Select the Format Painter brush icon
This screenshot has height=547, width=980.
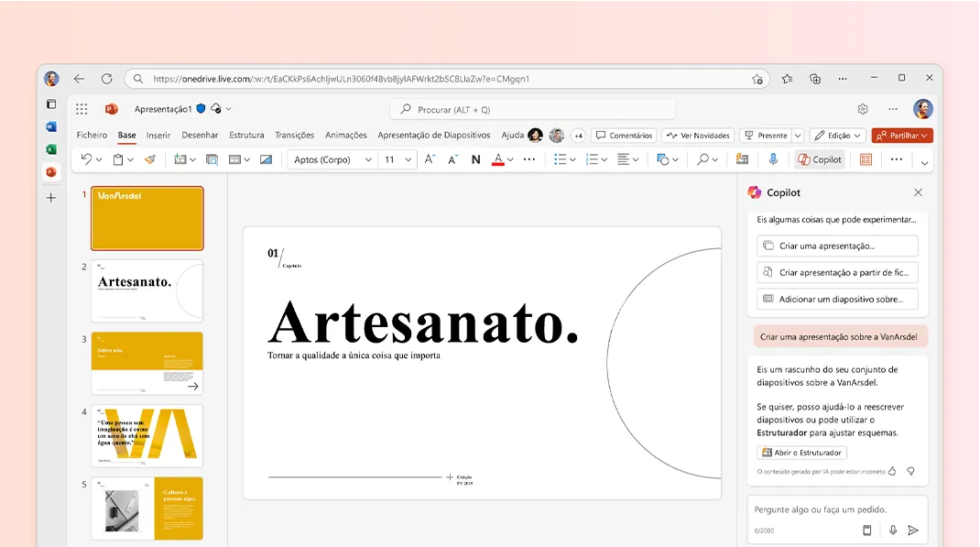[150, 159]
